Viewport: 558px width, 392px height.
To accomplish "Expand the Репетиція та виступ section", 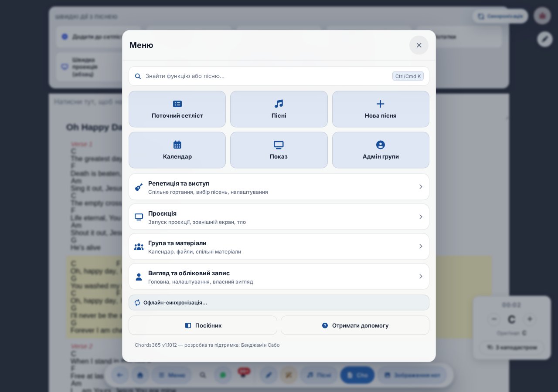I will 279,187.
